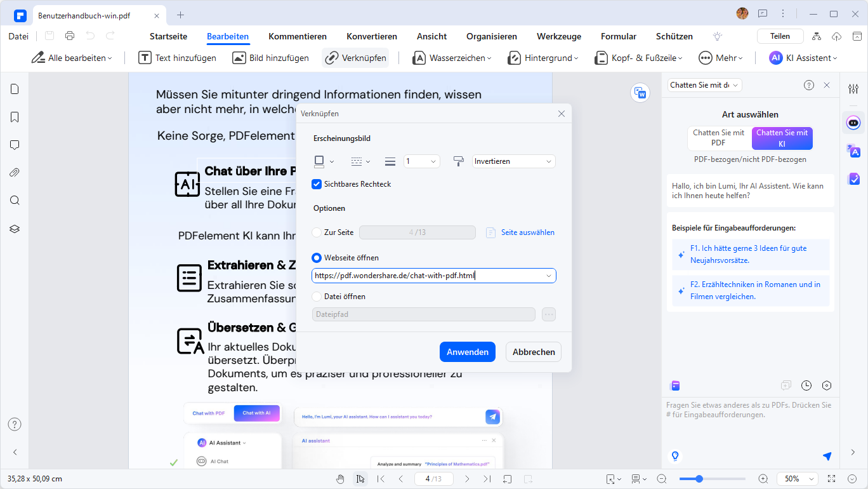868x489 pixels.
Task: Open the layers panel icon
Action: coord(15,229)
